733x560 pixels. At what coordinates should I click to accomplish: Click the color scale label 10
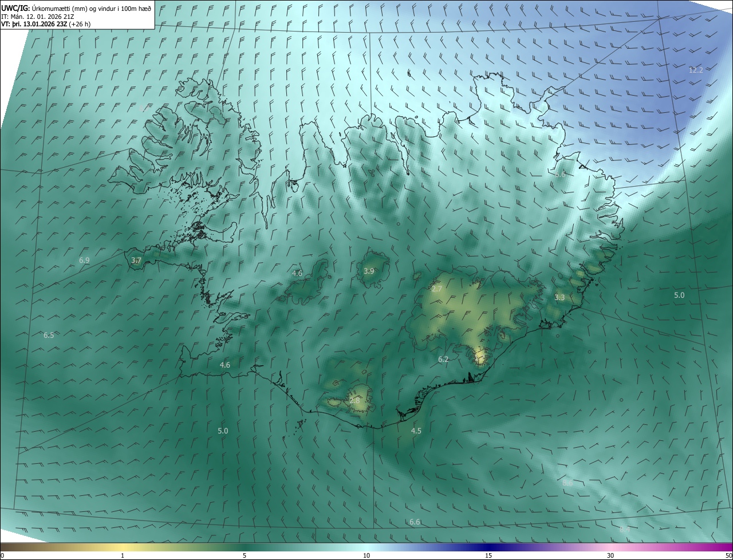tap(366, 555)
